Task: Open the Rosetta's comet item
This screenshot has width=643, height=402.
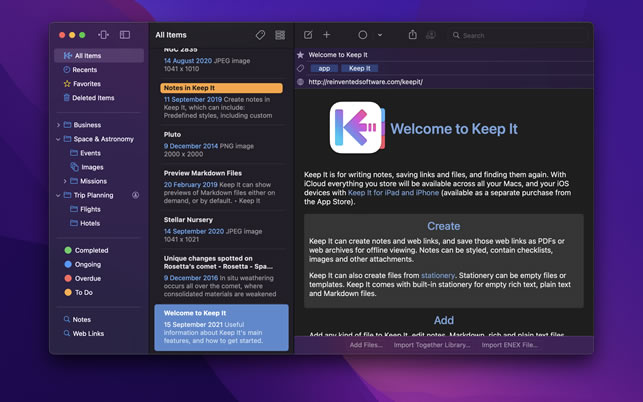Action: [221, 276]
